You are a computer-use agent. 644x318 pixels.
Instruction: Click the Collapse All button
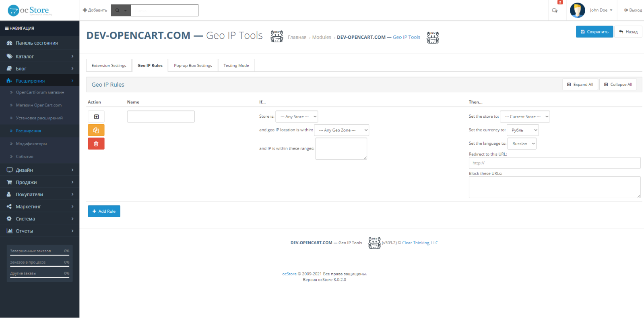click(618, 85)
